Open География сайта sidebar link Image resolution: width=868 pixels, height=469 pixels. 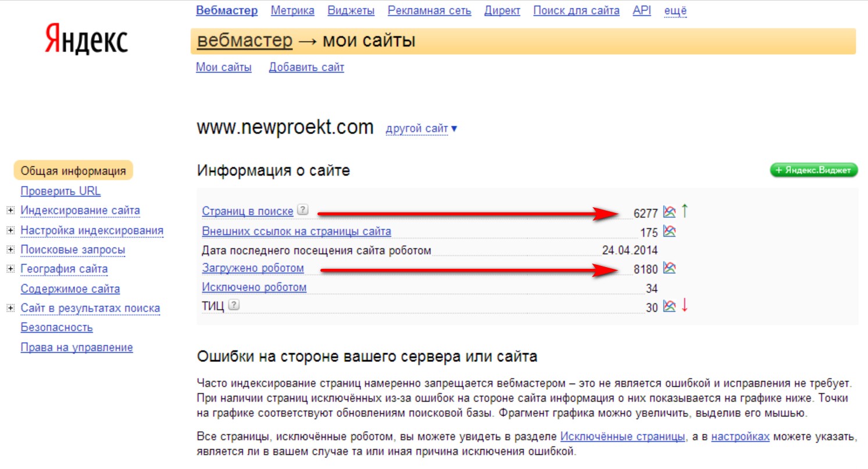(x=64, y=269)
